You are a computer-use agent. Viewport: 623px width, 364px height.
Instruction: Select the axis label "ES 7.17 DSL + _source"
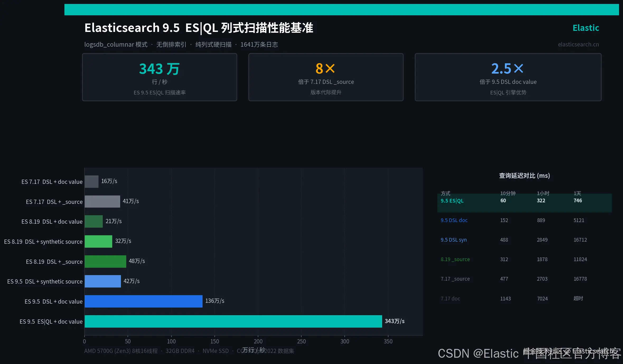(54, 202)
